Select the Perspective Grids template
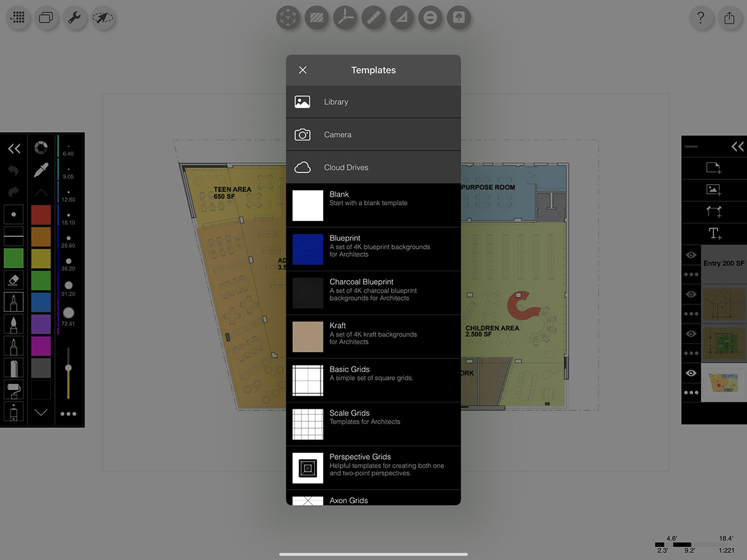Image resolution: width=747 pixels, height=560 pixels. (374, 468)
